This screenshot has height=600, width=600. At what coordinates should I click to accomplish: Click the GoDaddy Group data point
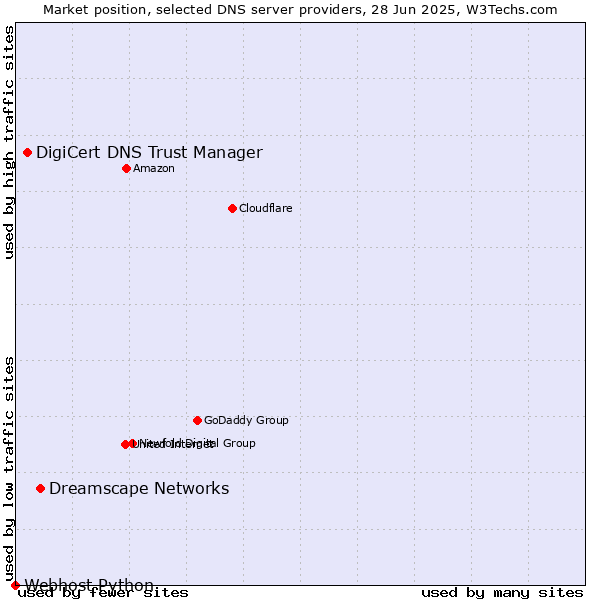[197, 421]
